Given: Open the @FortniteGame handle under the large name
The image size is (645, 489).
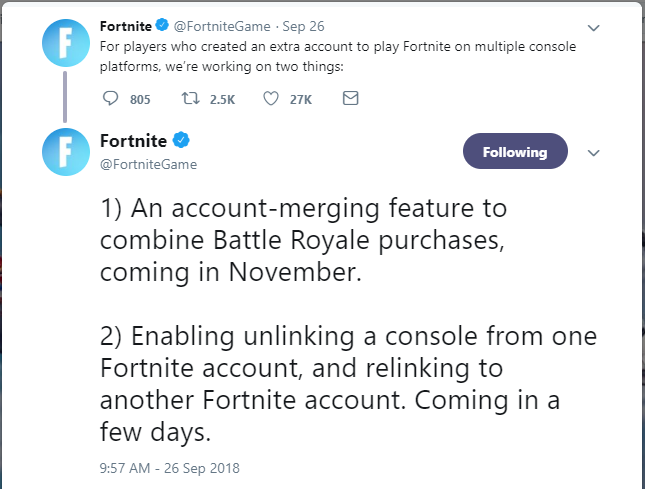Looking at the screenshot, I should (148, 165).
